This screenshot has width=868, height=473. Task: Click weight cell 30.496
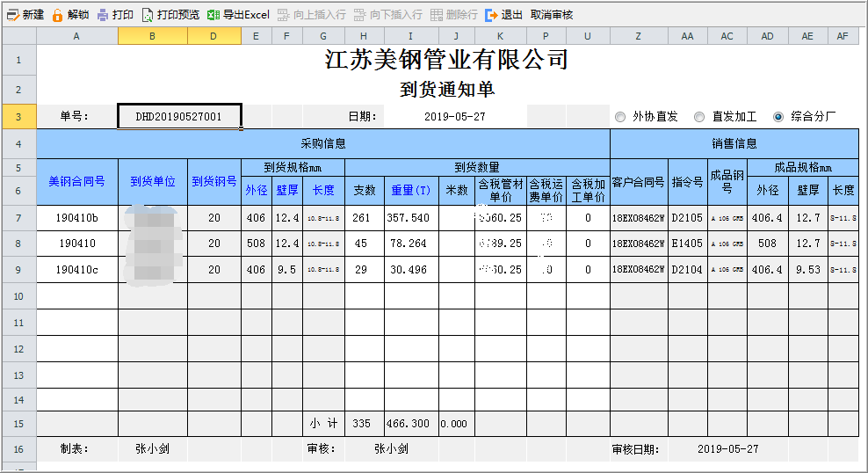tap(411, 270)
